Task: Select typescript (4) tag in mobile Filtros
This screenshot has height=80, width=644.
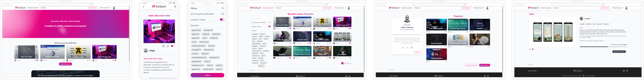Action: pos(196,30)
